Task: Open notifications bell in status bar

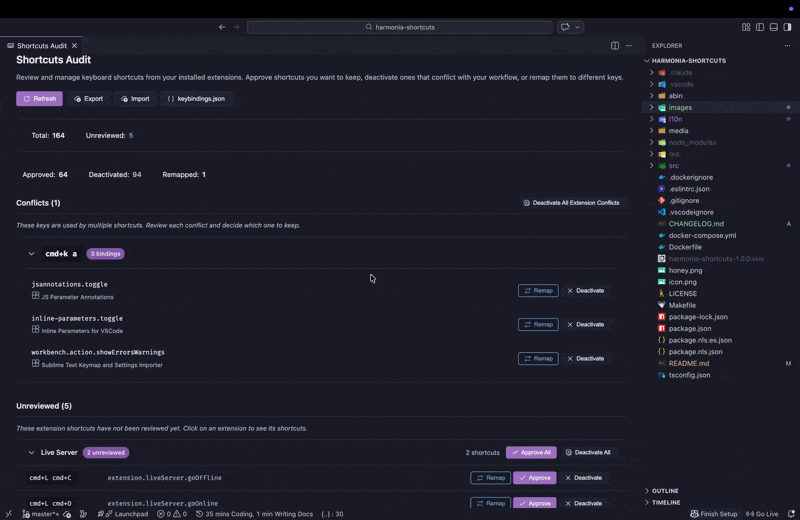Action: tap(791, 514)
